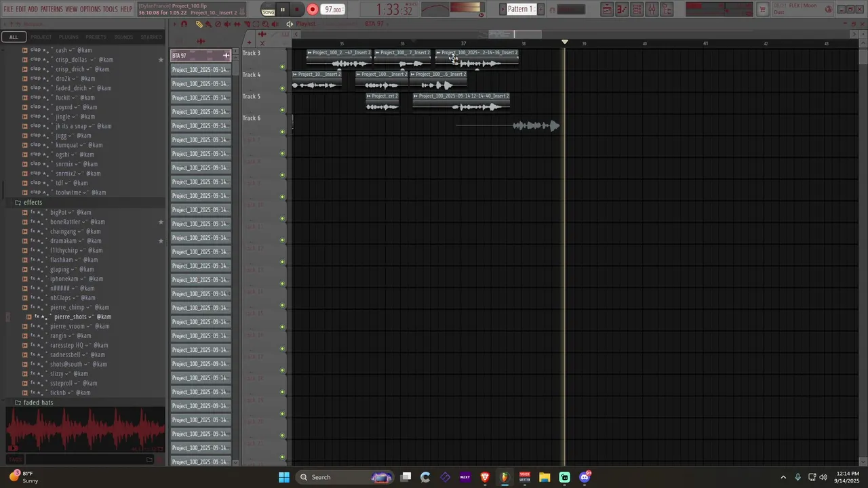Select flashkam sample in browser
The height and width of the screenshot is (488, 868).
click(x=73, y=260)
